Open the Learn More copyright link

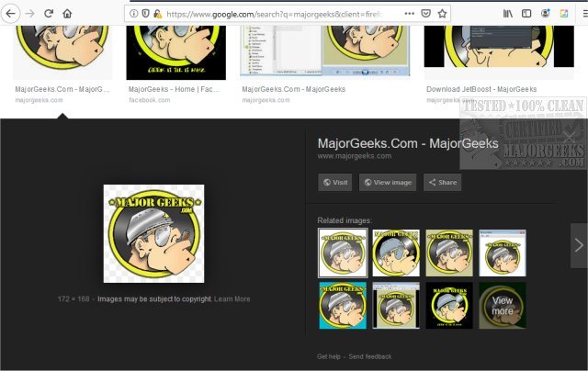pyautogui.click(x=232, y=299)
